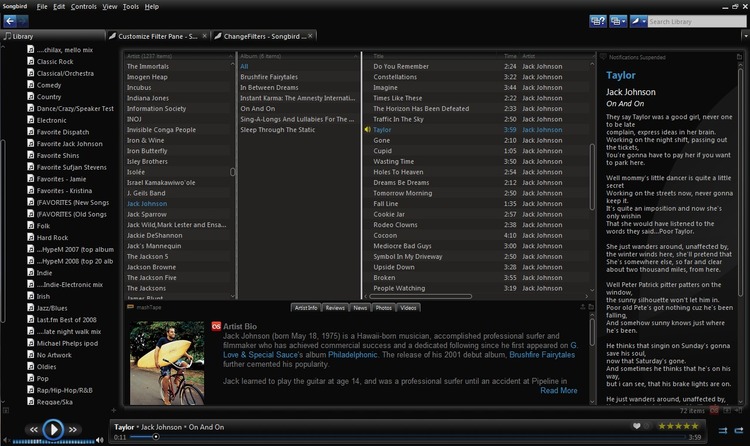Image resolution: width=750 pixels, height=446 pixels.
Task: Open the Brushfire Fairytales bio link
Action: tap(542, 355)
